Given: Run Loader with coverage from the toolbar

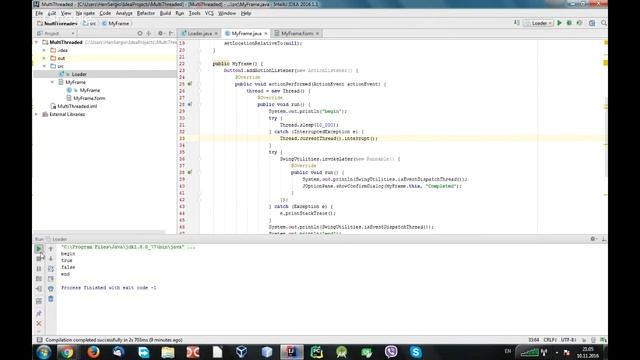Looking at the screenshot, I should [580, 23].
